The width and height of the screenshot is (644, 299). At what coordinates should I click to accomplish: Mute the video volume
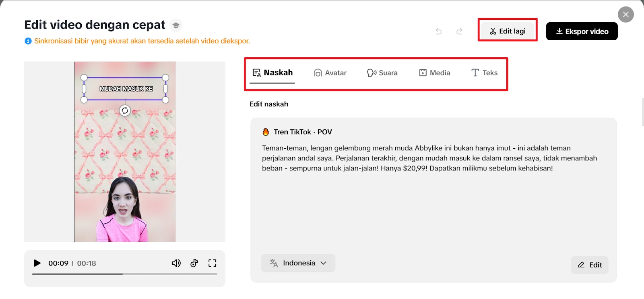point(176,263)
